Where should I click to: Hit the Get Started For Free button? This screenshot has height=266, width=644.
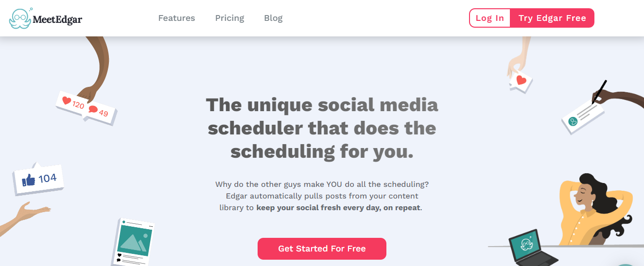click(322, 249)
